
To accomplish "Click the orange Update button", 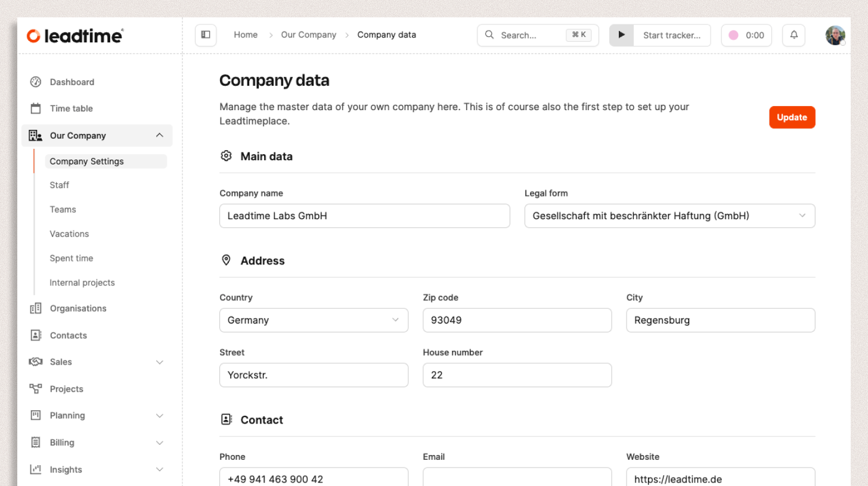I will (x=792, y=117).
